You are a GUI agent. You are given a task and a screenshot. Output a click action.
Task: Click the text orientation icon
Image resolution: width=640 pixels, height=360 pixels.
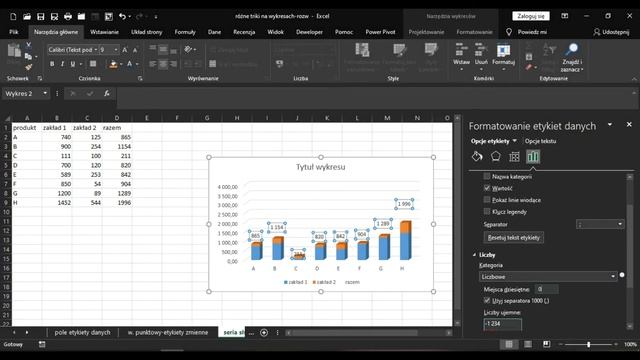(x=188, y=49)
